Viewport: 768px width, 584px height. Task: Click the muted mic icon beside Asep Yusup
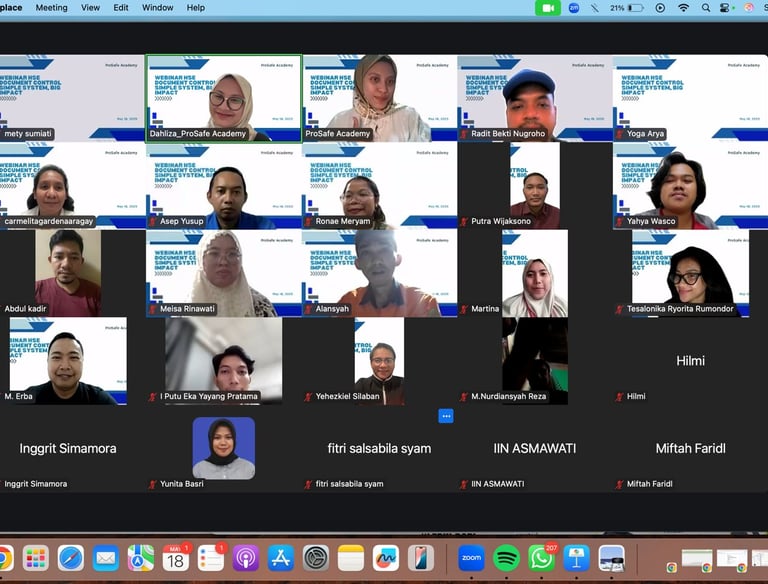pos(153,221)
